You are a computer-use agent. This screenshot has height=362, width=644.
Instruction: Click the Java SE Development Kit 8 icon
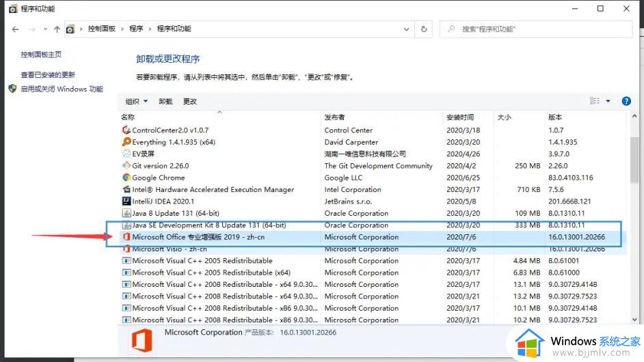tap(126, 225)
